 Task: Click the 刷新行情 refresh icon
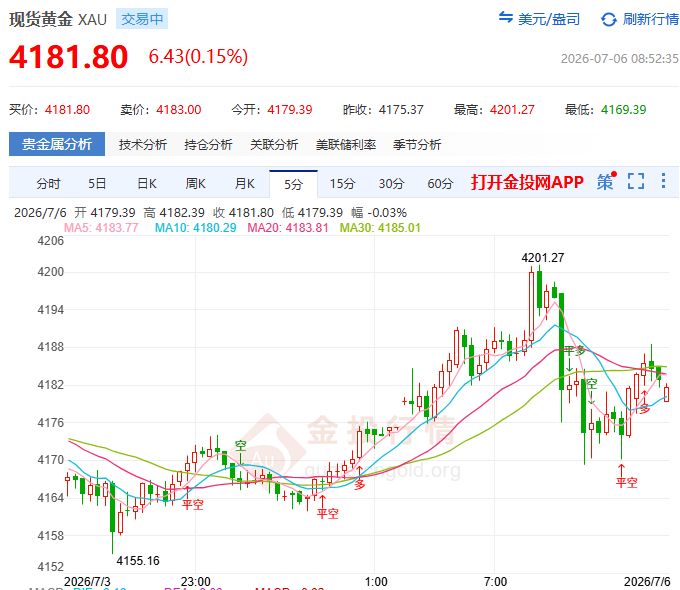click(x=608, y=19)
